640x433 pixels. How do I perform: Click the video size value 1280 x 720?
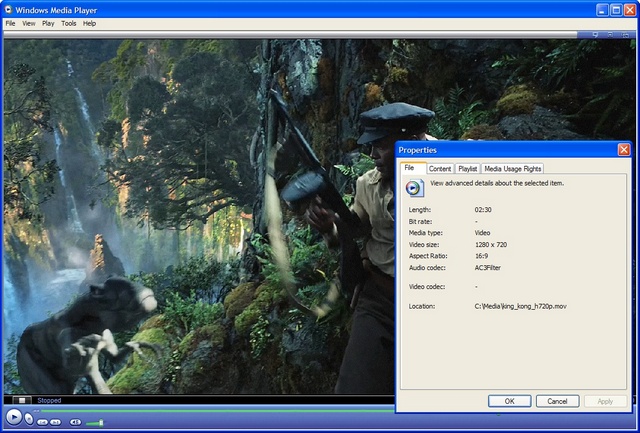[491, 244]
